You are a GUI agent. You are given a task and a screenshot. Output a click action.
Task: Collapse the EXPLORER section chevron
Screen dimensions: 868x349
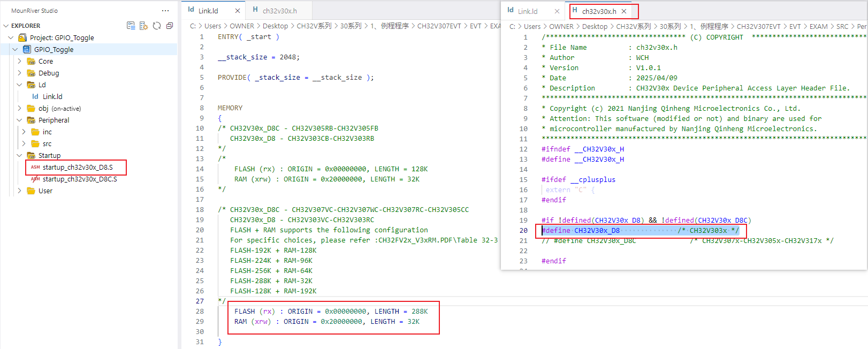pyautogui.click(x=6, y=26)
